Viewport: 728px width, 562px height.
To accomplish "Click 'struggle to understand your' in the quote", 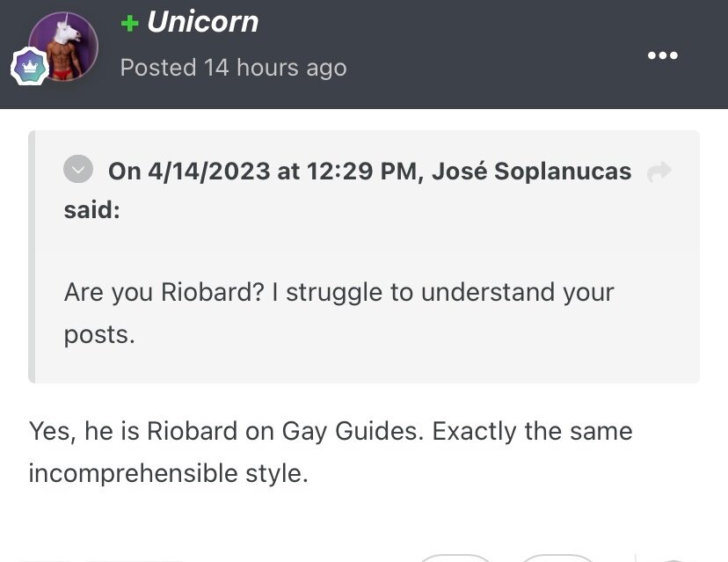I will click(x=450, y=293).
